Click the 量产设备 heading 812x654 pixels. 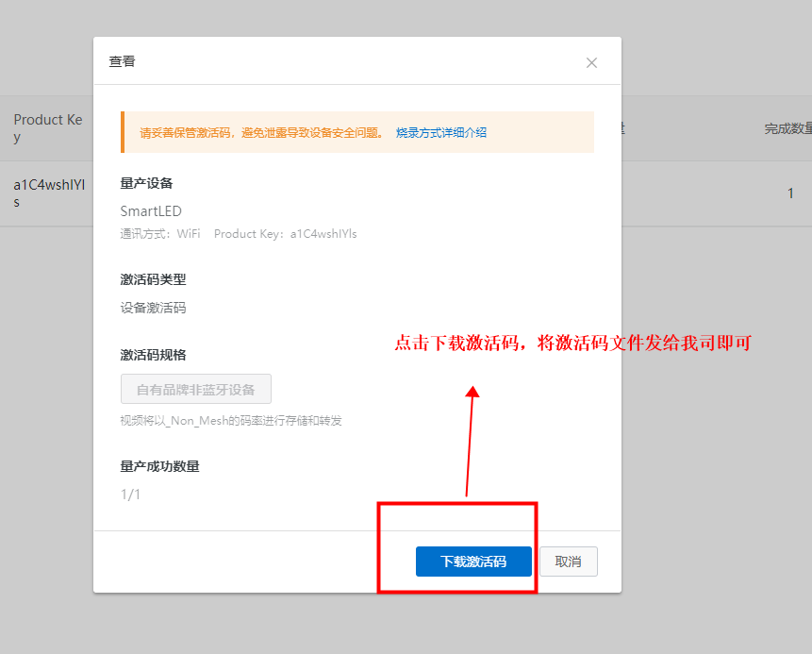[x=146, y=183]
